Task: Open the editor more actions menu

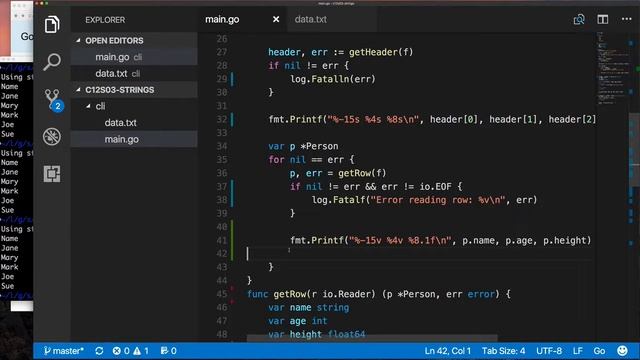Action: 627,19
